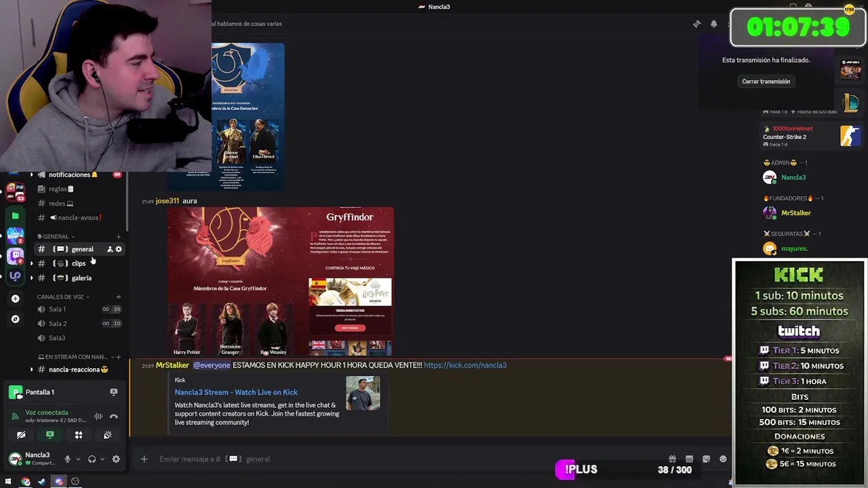Click Cerrar transmisión button

coord(766,81)
